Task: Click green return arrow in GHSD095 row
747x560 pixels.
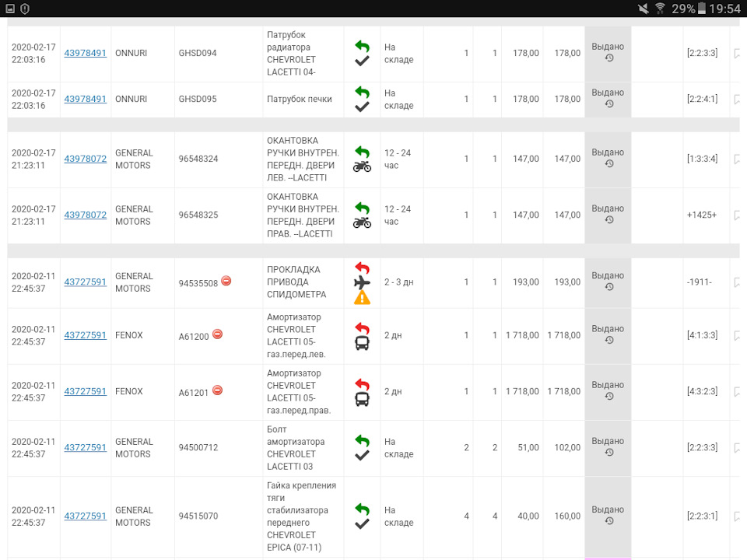Action: click(362, 92)
